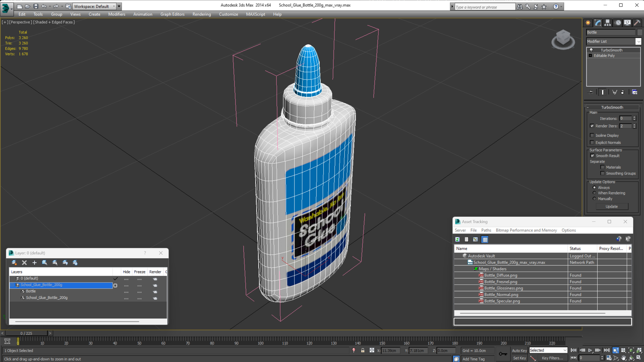Open the Utilities command panel tab
The height and width of the screenshot is (362, 644).
pyautogui.click(x=637, y=23)
